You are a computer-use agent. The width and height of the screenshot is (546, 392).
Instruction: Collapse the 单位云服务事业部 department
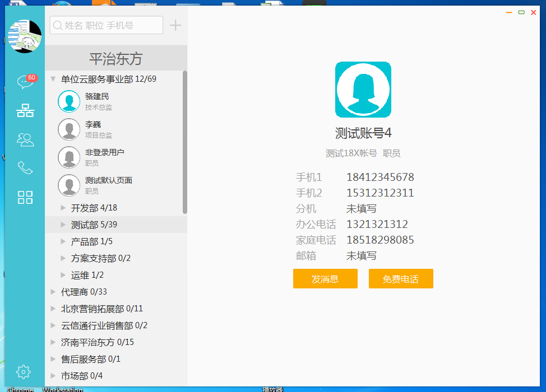53,79
